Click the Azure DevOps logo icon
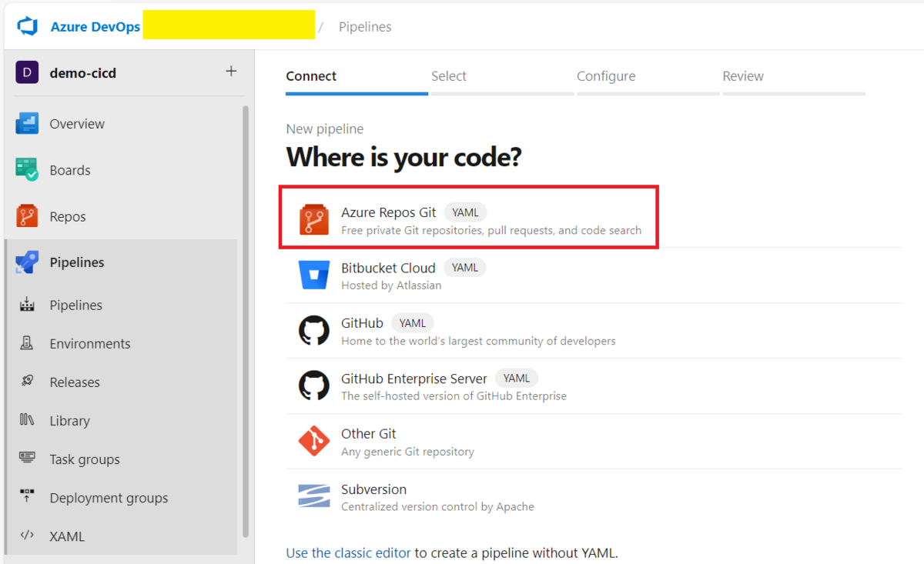Image resolution: width=924 pixels, height=564 pixels. pos(28,26)
